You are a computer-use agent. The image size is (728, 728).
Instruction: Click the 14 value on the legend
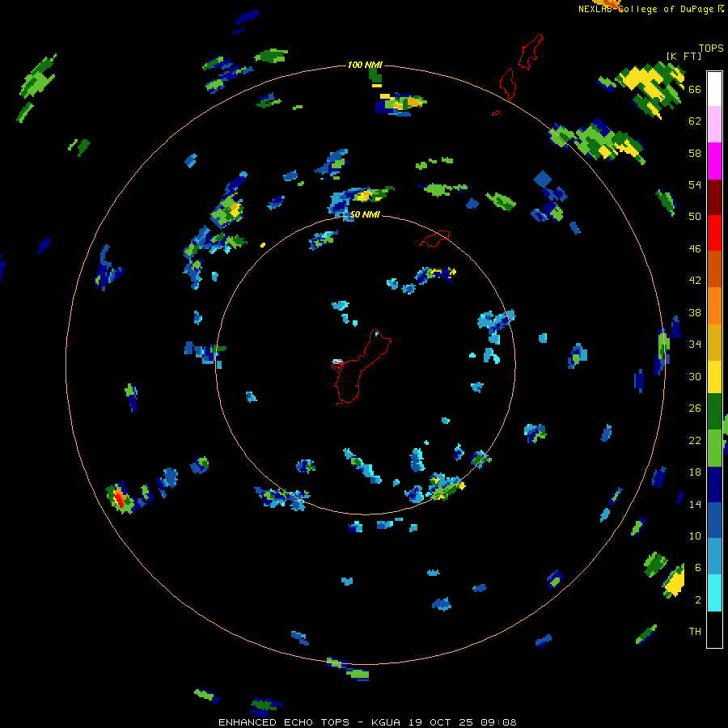click(695, 504)
